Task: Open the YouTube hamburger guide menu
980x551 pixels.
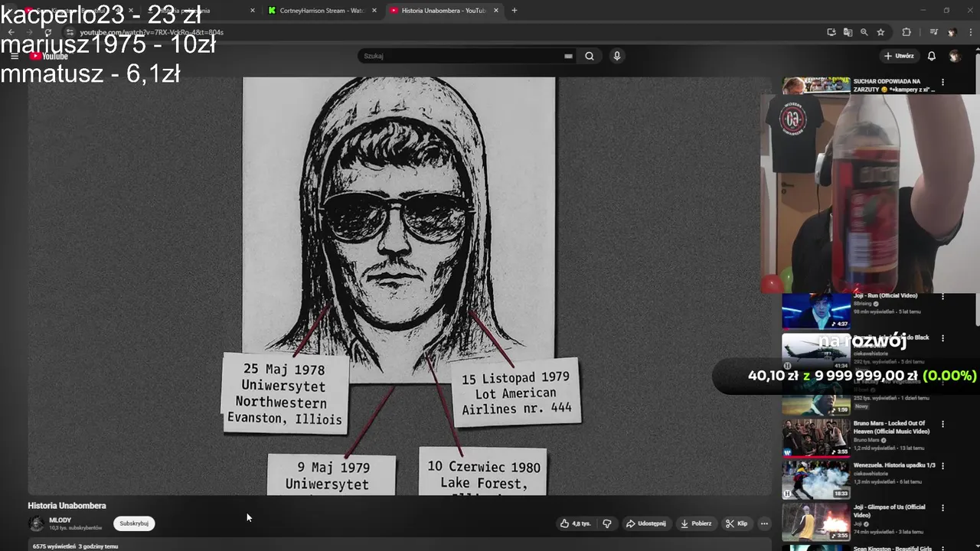Action: click(14, 56)
